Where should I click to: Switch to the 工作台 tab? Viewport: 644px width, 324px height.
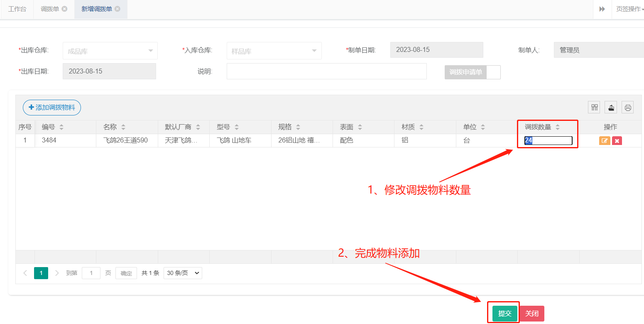click(x=17, y=9)
